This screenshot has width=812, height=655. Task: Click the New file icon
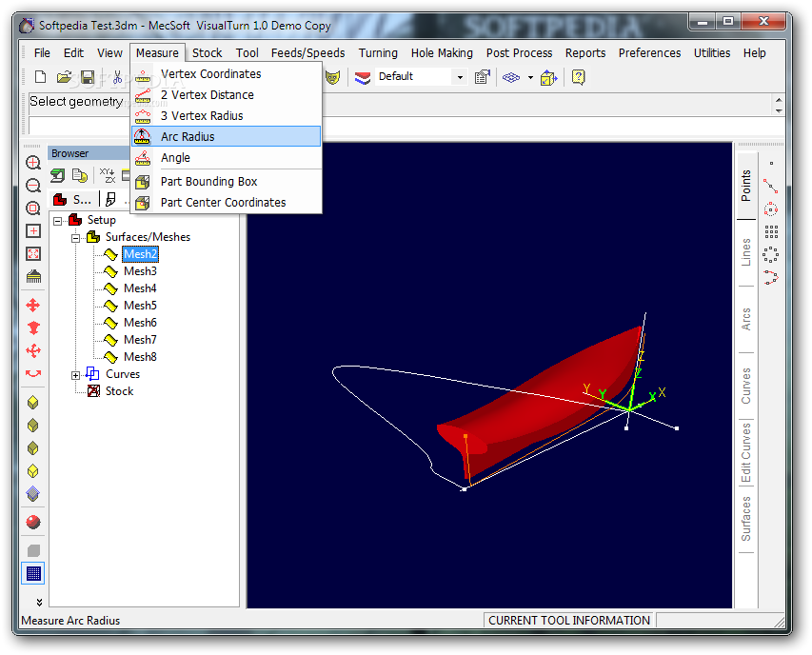coord(40,77)
